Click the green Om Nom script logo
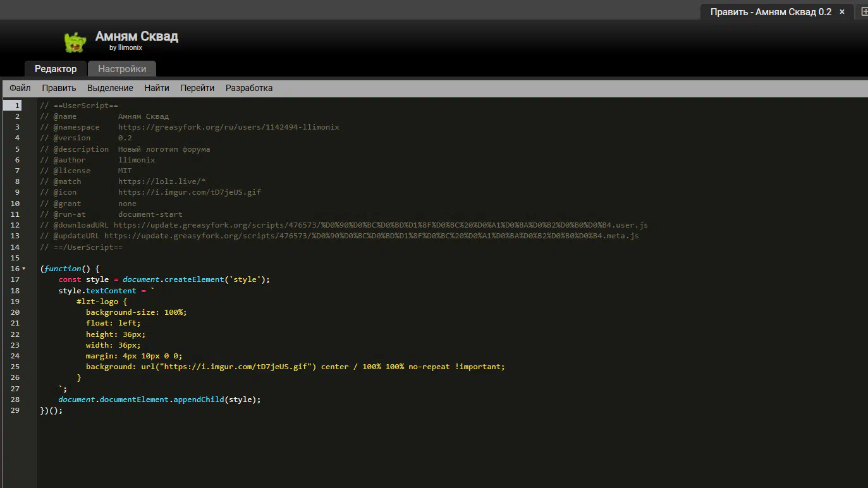 pyautogui.click(x=75, y=42)
